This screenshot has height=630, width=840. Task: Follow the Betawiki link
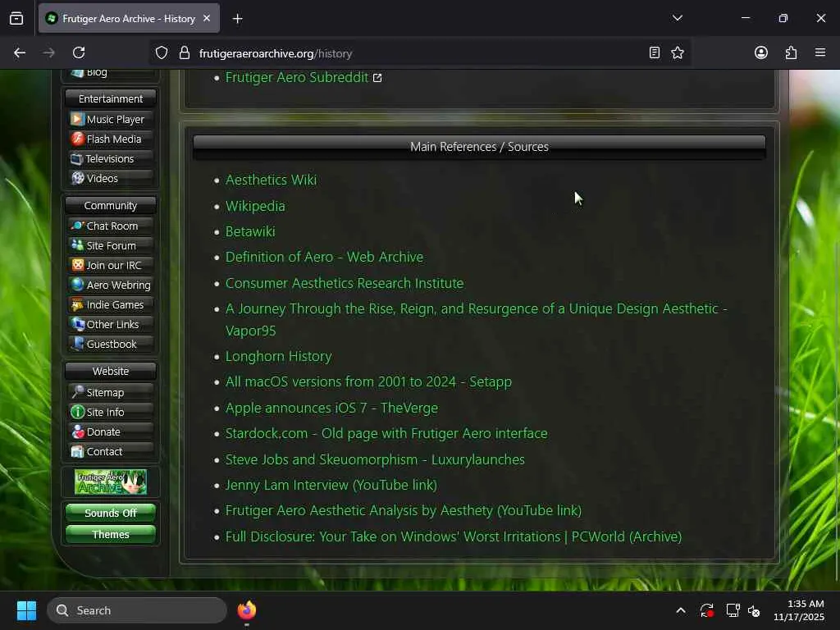click(x=250, y=231)
